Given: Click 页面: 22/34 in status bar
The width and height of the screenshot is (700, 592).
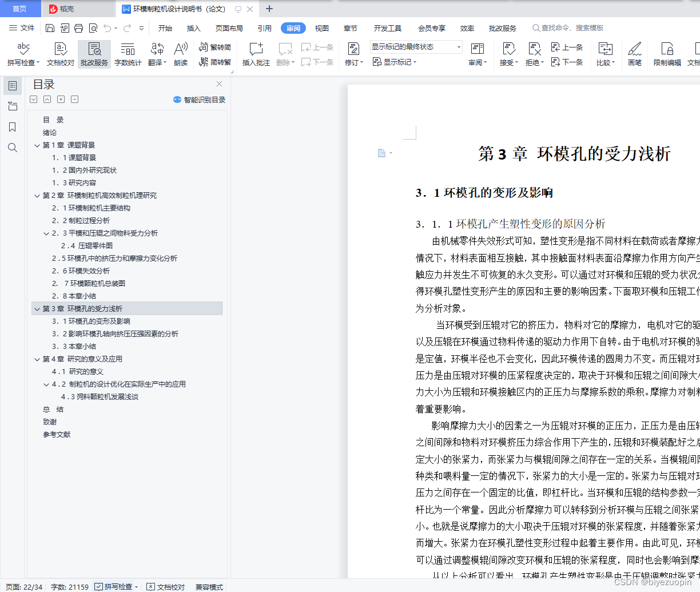Looking at the screenshot, I should tap(24, 587).
